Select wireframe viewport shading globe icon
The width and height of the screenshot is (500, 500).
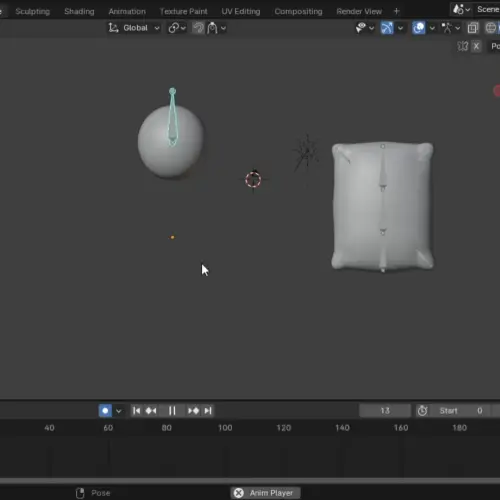(x=490, y=28)
